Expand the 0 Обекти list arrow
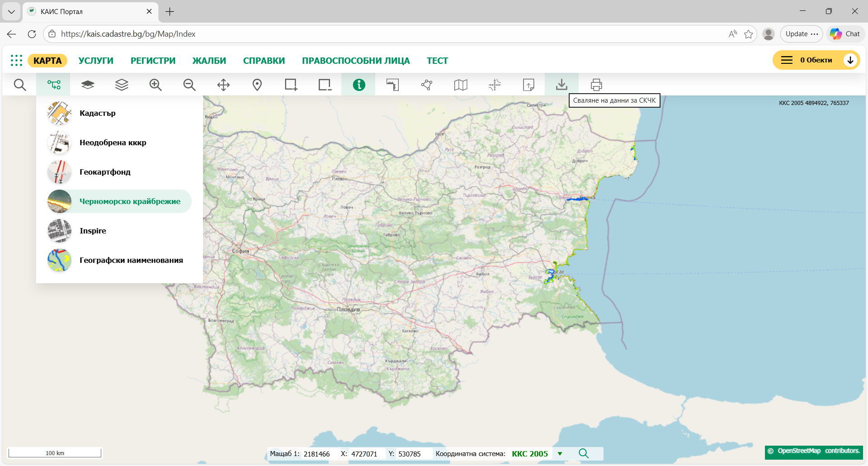Image resolution: width=868 pixels, height=466 pixels. (850, 60)
